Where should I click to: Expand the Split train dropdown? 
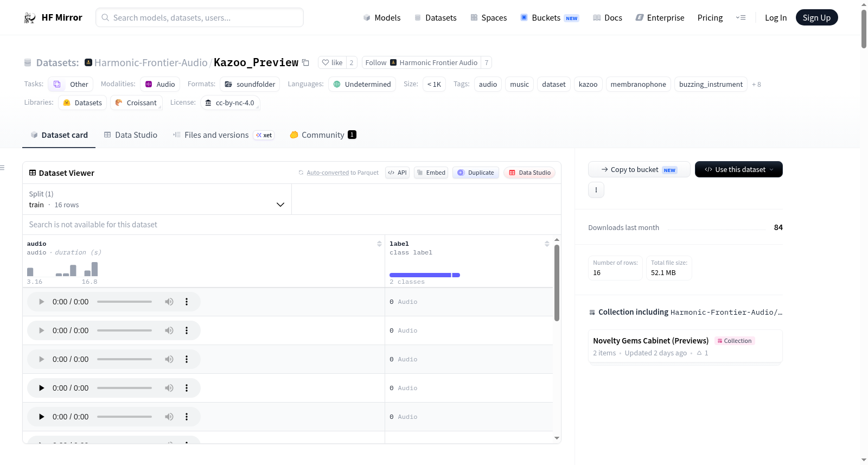coord(157,199)
